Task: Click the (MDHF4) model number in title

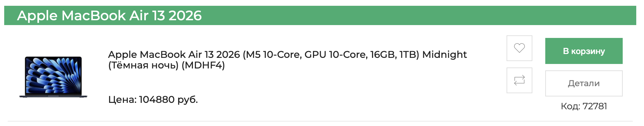Action: pyautogui.click(x=203, y=66)
